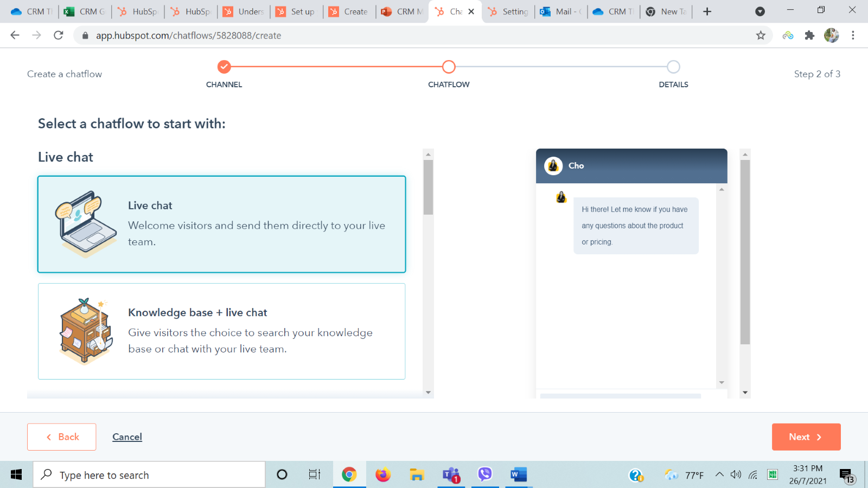Click the small avatar beside chat message
The height and width of the screenshot is (488, 868).
pyautogui.click(x=561, y=197)
